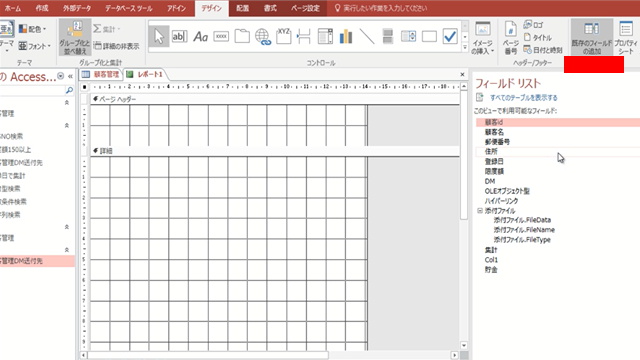Select the Option Group (XYZ) control
Image resolution: width=640 pixels, height=360 pixels.
coord(284,36)
